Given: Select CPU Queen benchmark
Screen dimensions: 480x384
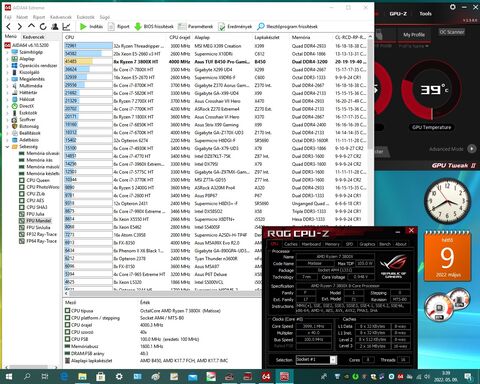Looking at the screenshot, I should (x=38, y=180).
